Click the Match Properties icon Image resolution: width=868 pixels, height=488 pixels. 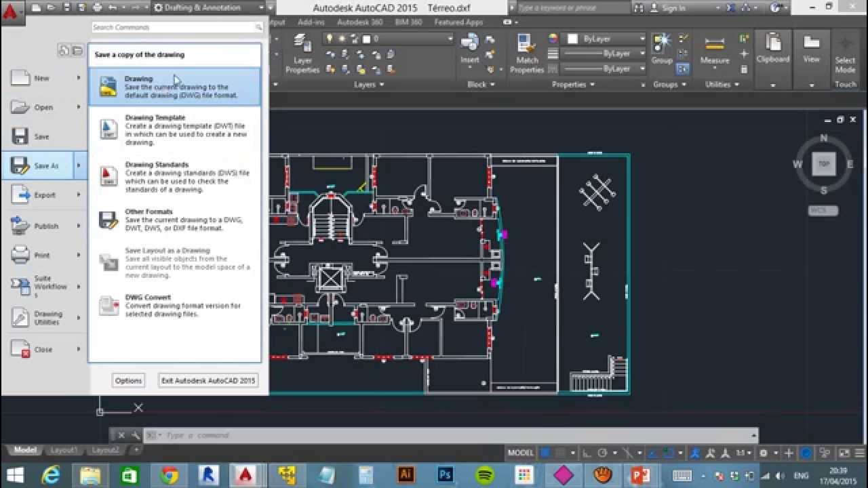527,54
